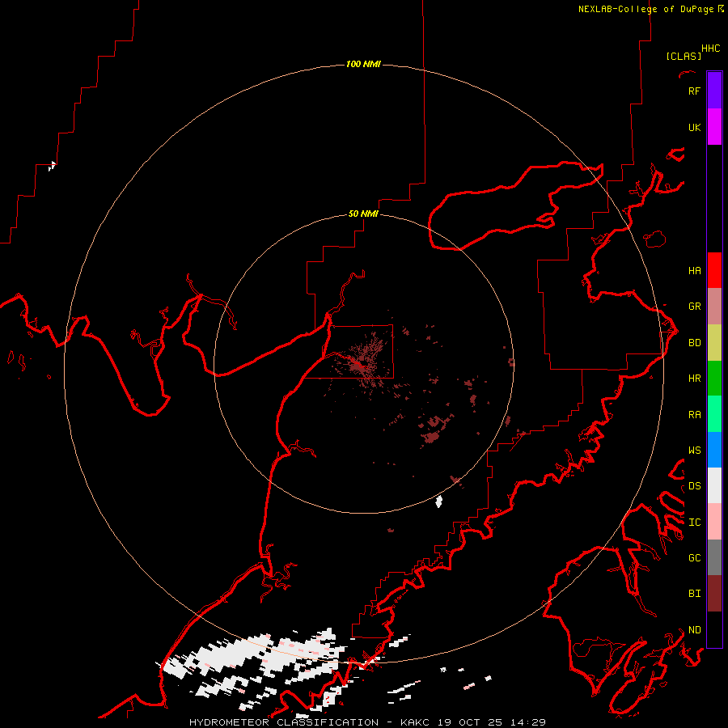Click the NEXLAB-College of DuPage credit text

[645, 9]
